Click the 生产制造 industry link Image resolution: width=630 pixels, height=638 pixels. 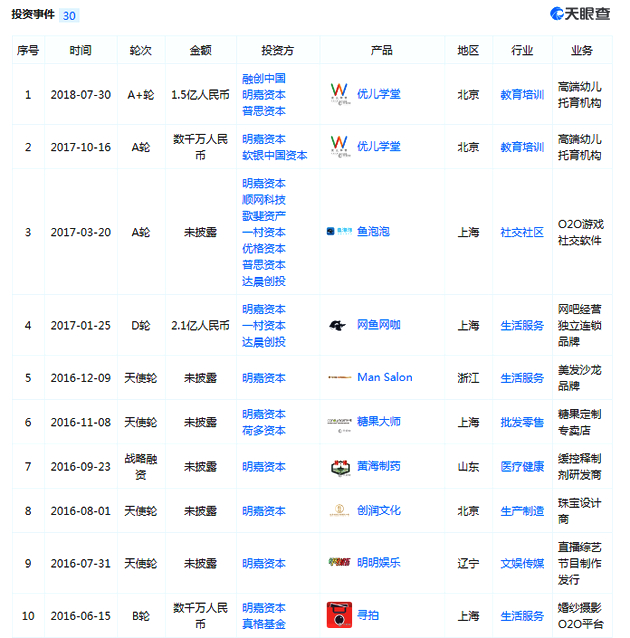(x=522, y=511)
